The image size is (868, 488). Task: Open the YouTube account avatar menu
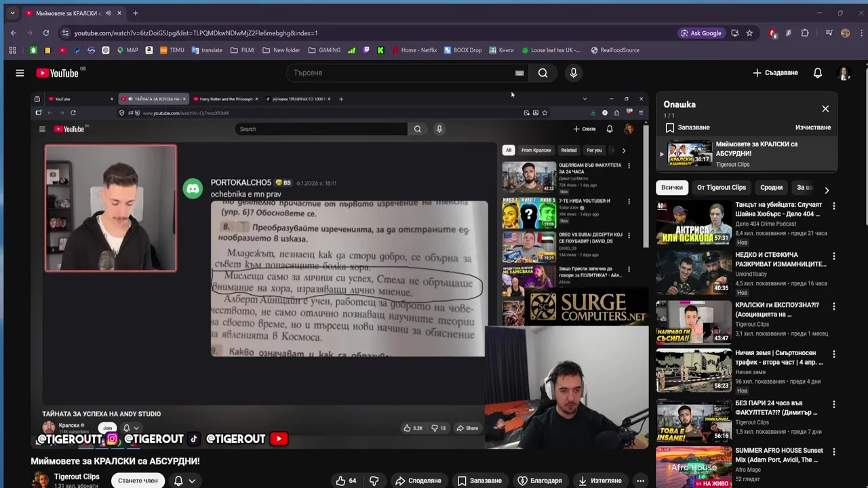844,73
